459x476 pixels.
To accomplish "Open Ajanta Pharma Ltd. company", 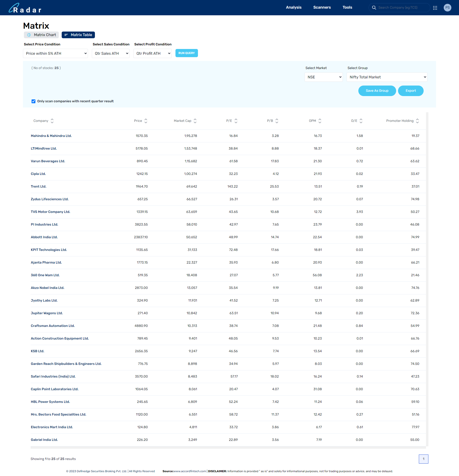I will click(46, 262).
